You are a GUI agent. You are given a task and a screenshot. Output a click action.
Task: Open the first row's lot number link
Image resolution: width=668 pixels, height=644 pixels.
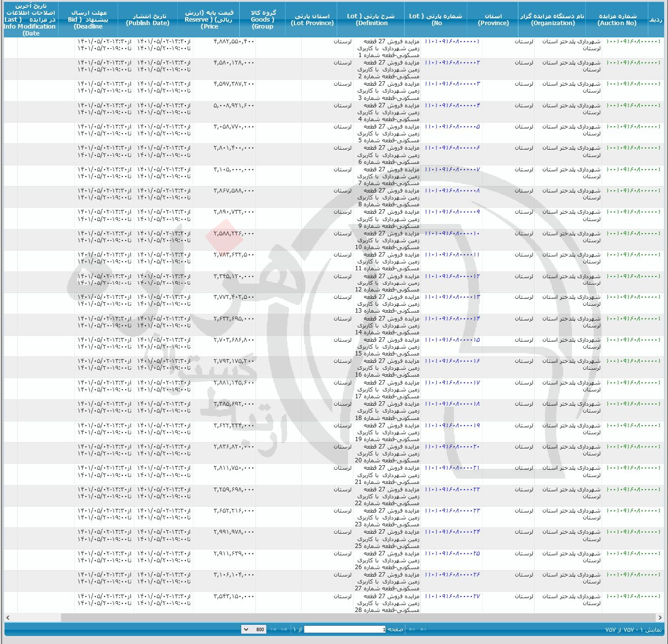pos(452,41)
